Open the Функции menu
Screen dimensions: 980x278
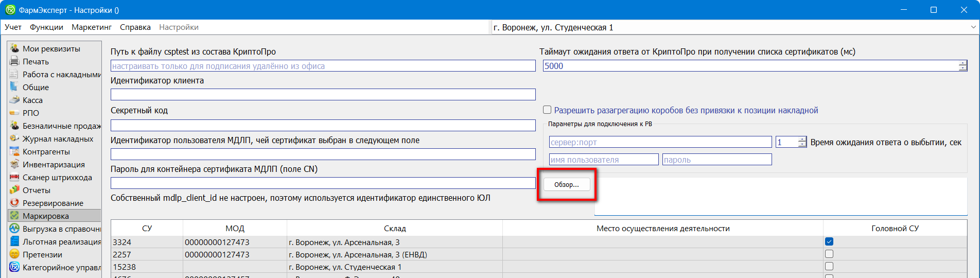coord(46,27)
